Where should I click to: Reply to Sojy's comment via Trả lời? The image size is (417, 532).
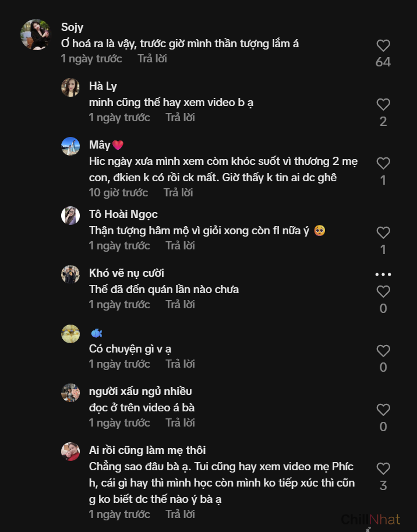[152, 59]
